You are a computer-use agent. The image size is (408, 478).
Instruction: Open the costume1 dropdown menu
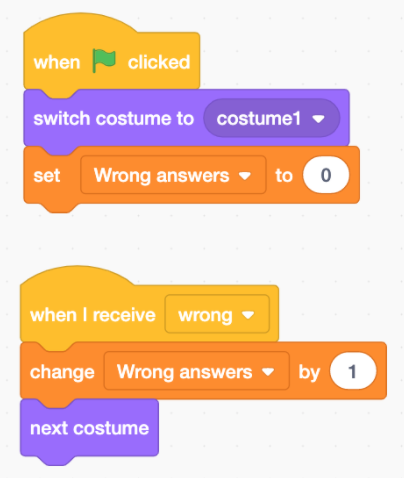[x=272, y=118]
